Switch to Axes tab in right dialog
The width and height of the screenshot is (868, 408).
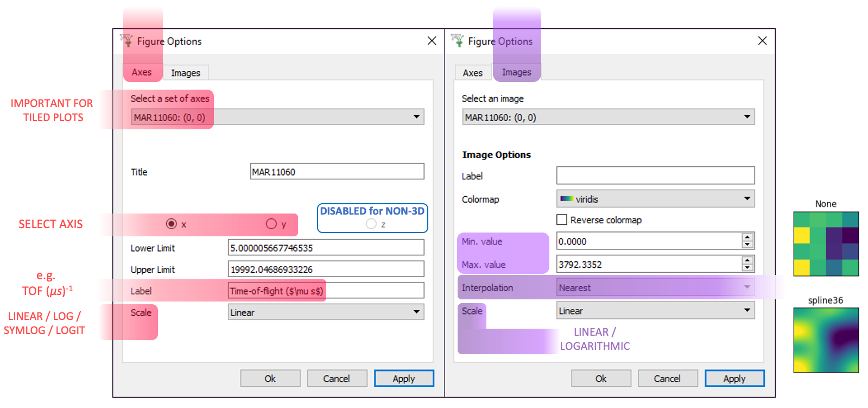pos(472,73)
